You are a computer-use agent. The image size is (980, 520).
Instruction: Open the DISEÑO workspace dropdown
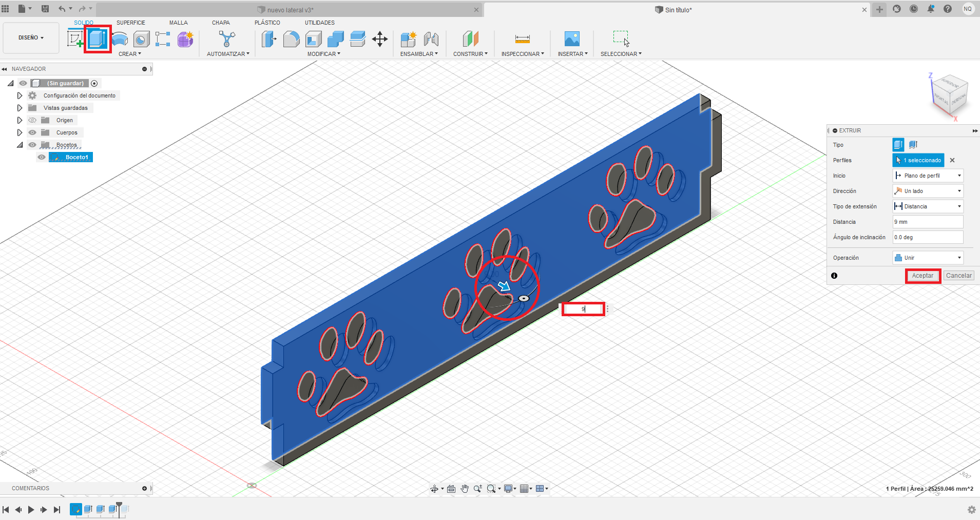tap(31, 38)
